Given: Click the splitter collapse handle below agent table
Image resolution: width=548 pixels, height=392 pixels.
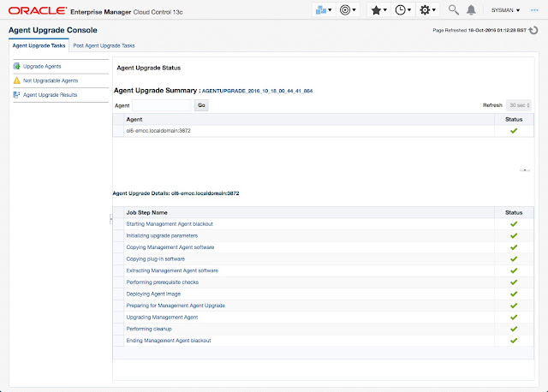Looking at the screenshot, I should tap(525, 170).
